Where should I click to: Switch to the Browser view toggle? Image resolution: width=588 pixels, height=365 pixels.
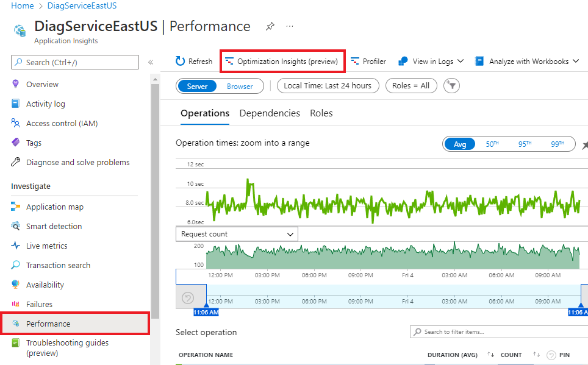[240, 86]
